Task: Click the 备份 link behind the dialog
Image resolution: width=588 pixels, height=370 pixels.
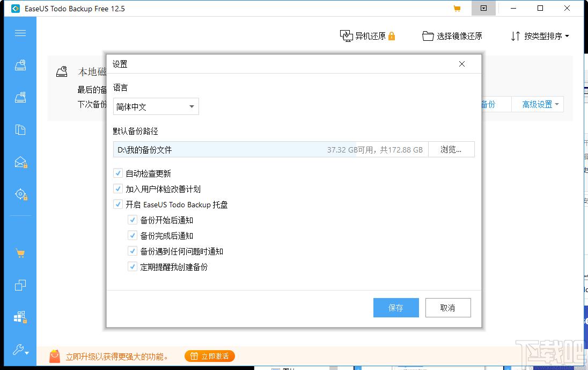Action: (488, 104)
